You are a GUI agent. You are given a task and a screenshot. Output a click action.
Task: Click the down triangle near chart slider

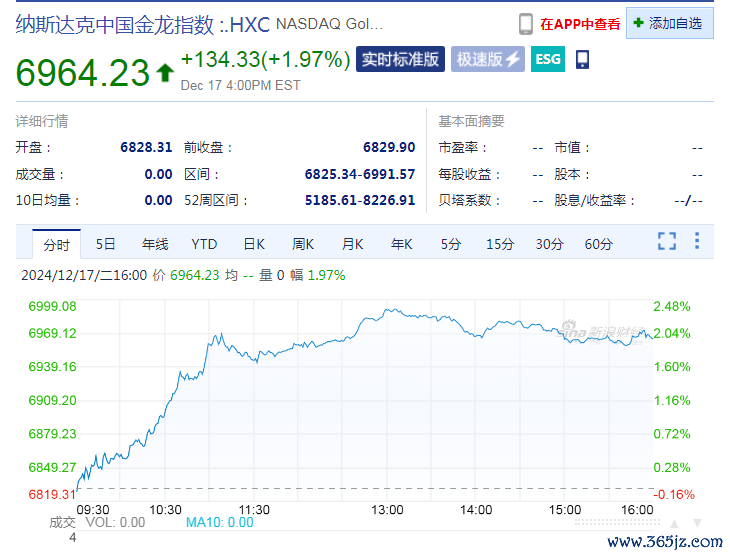tap(697, 523)
